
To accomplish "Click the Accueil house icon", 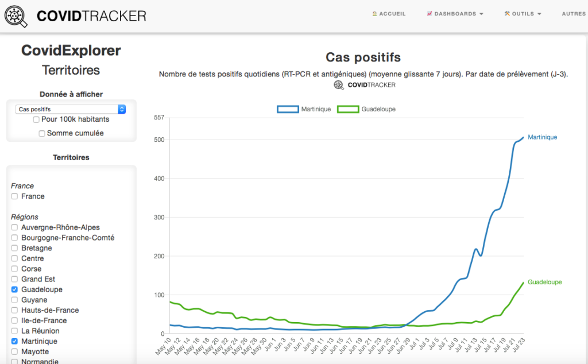I will tap(374, 14).
